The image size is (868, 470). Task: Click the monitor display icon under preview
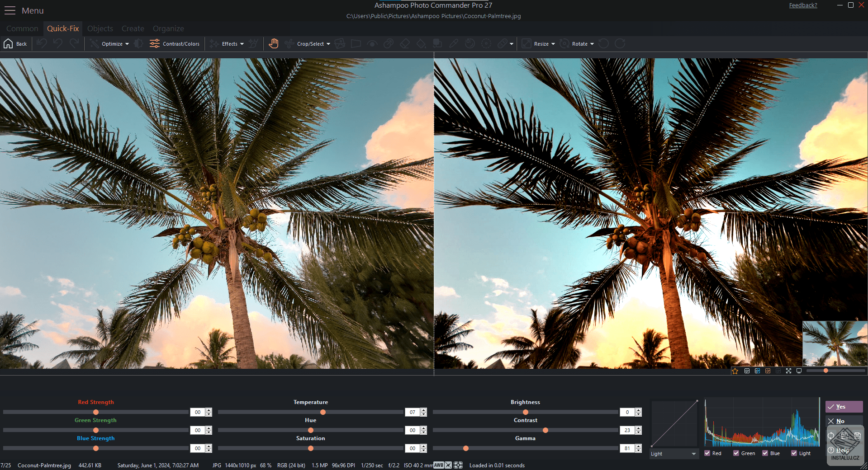799,371
